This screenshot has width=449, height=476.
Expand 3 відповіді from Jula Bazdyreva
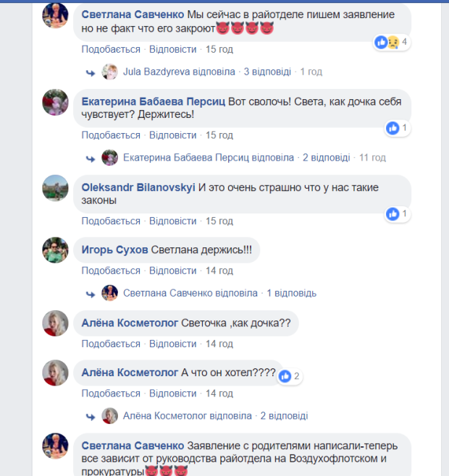(267, 72)
